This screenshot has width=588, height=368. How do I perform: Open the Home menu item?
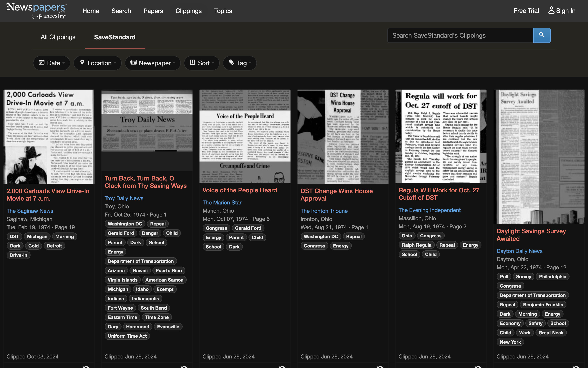point(91,11)
